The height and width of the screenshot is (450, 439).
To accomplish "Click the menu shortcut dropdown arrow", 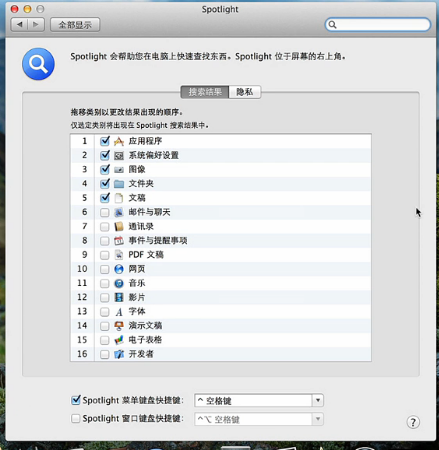I will [x=318, y=400].
